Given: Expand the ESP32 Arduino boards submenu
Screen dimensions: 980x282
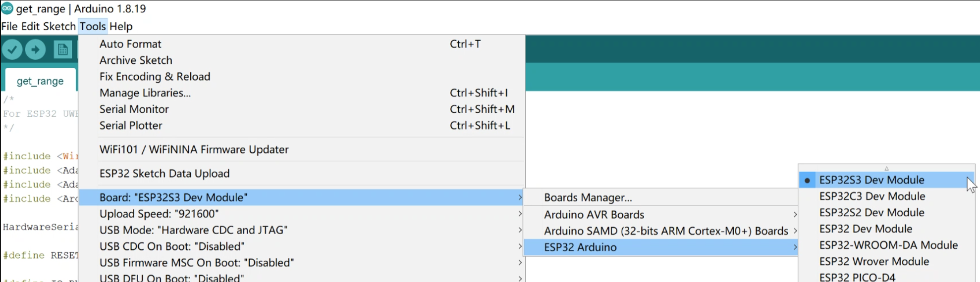Looking at the screenshot, I should 661,247.
